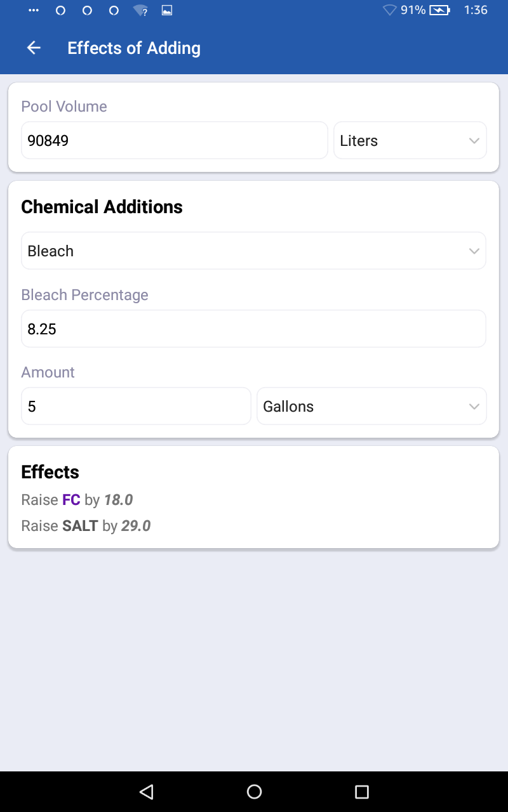Image resolution: width=508 pixels, height=812 pixels.
Task: Tap the image notification icon
Action: (167, 10)
